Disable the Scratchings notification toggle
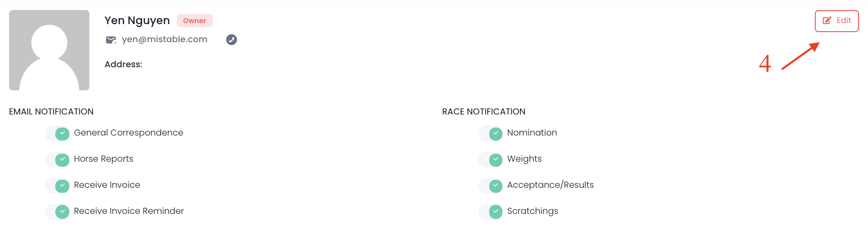This screenshot has height=240, width=868. (x=491, y=212)
